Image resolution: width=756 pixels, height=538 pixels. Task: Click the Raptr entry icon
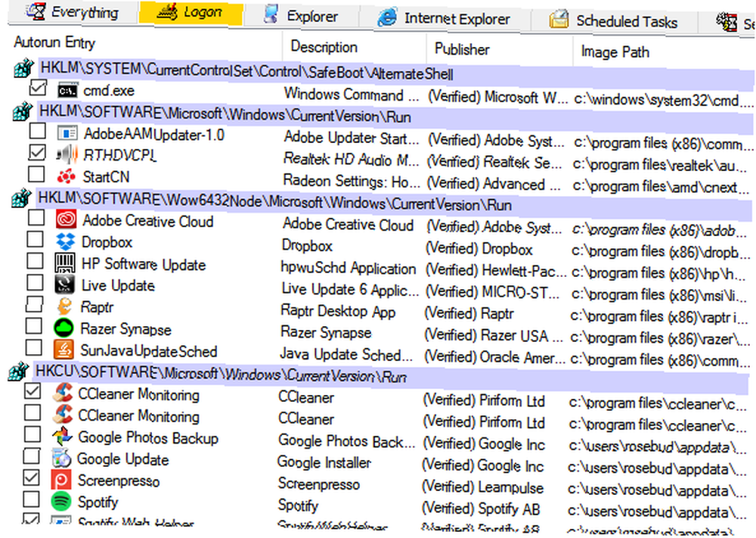tap(64, 306)
